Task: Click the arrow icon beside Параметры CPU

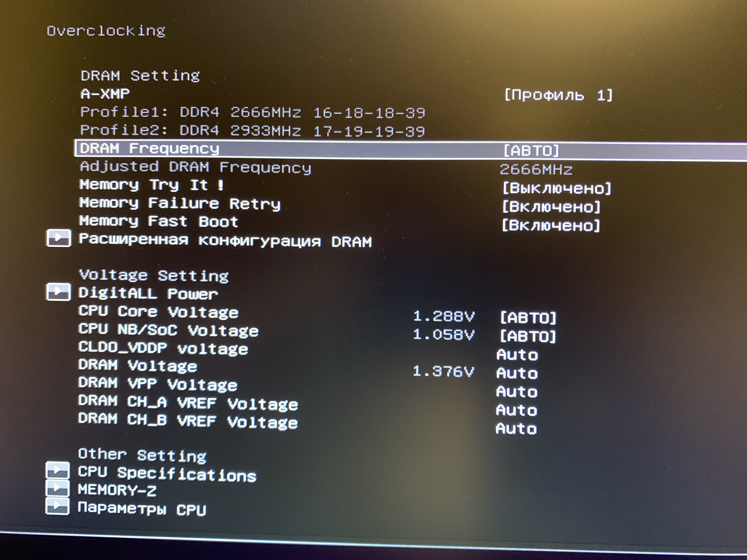Action: 57,506
